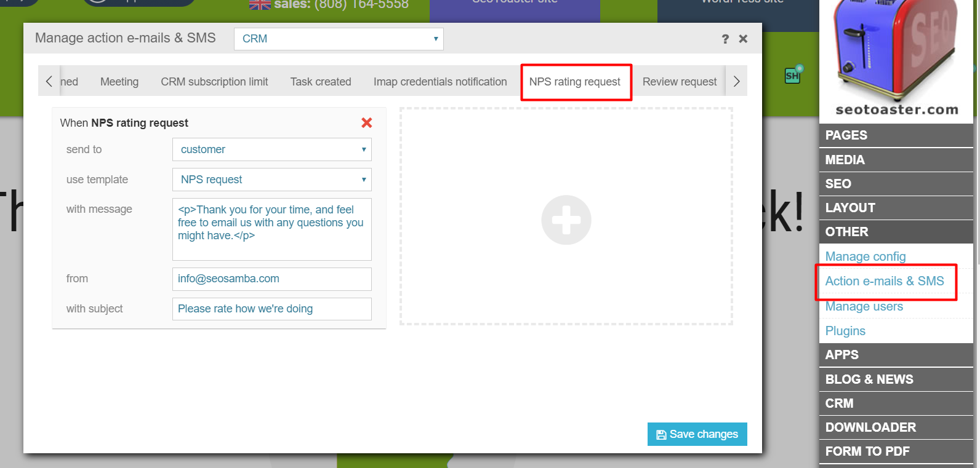
Task: Open the use template NPS request dropdown
Action: click(272, 180)
